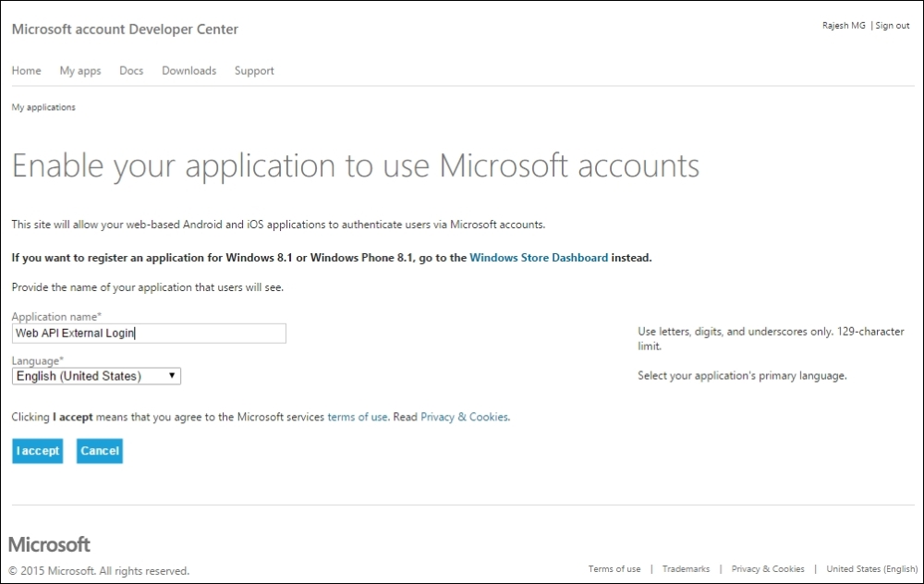Open the Docs menu item

click(131, 71)
